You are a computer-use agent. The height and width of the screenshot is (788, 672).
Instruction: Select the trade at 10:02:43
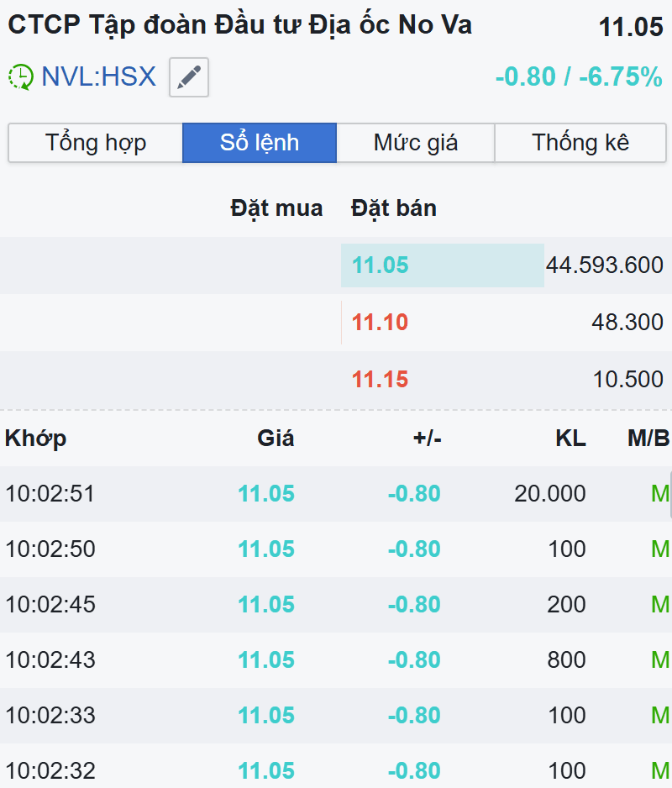pyautogui.click(x=336, y=659)
